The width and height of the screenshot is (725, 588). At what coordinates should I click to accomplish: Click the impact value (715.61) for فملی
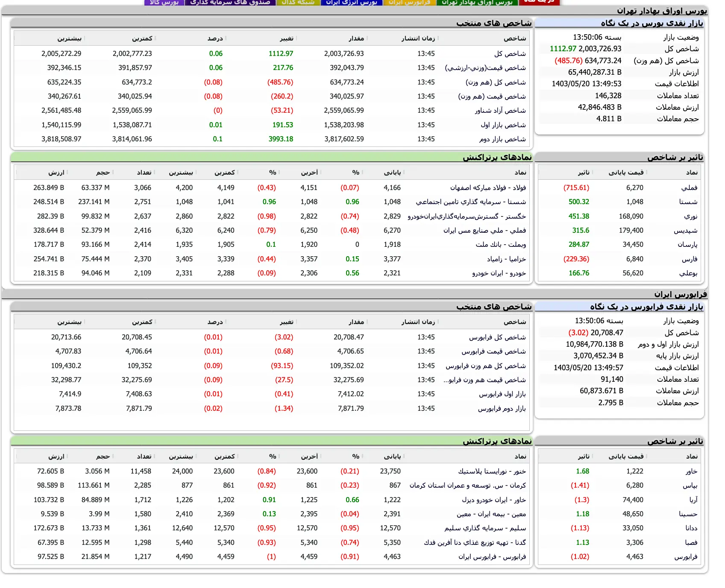coord(576,187)
